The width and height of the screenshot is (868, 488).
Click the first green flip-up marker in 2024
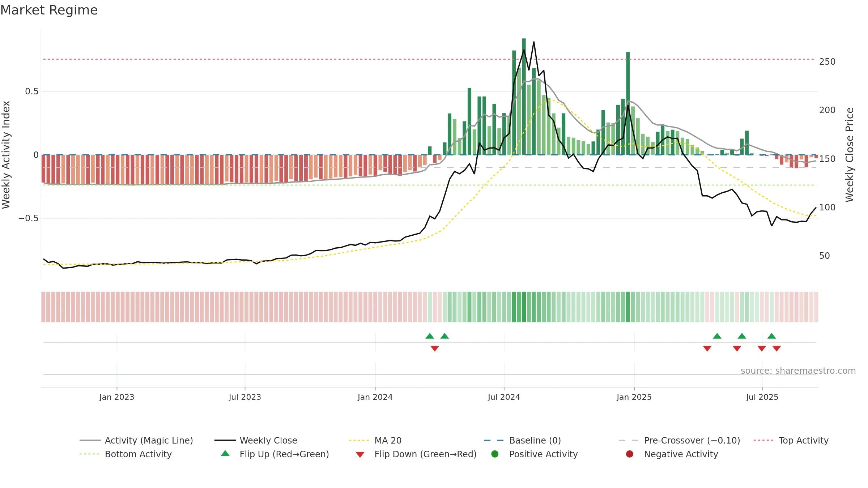tap(430, 336)
